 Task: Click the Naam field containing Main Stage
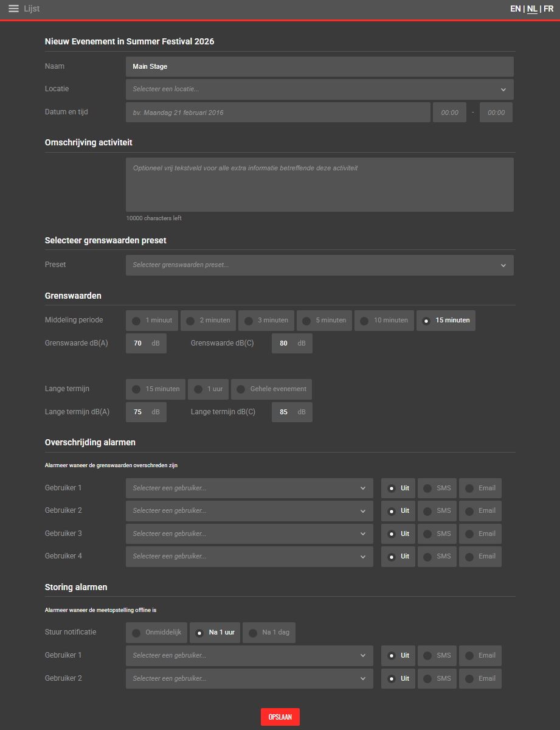click(x=319, y=67)
